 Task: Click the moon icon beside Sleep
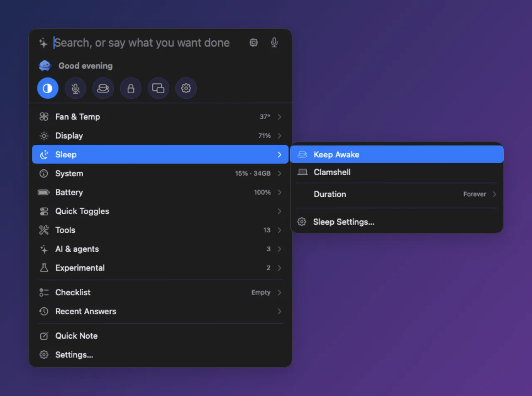(44, 155)
